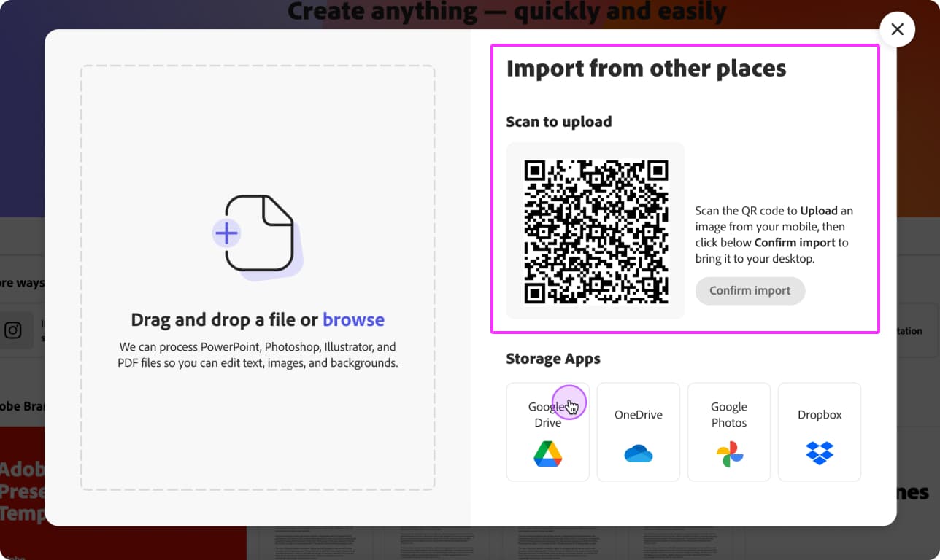Click the OneDrive cloud logo

[639, 454]
